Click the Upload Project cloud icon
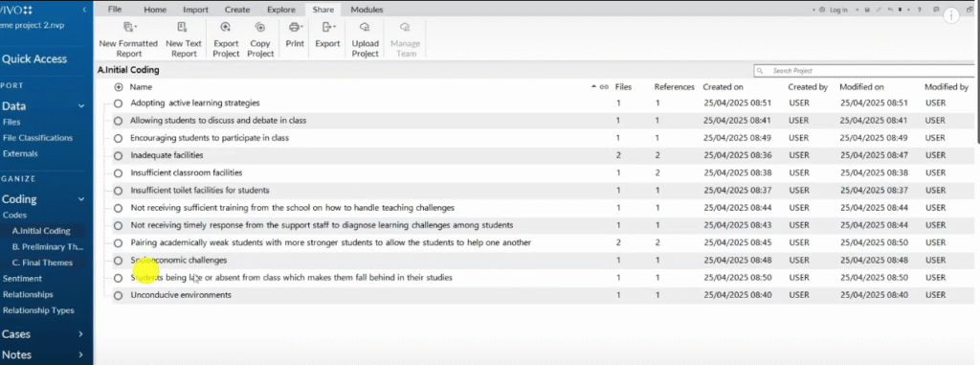 (x=365, y=27)
